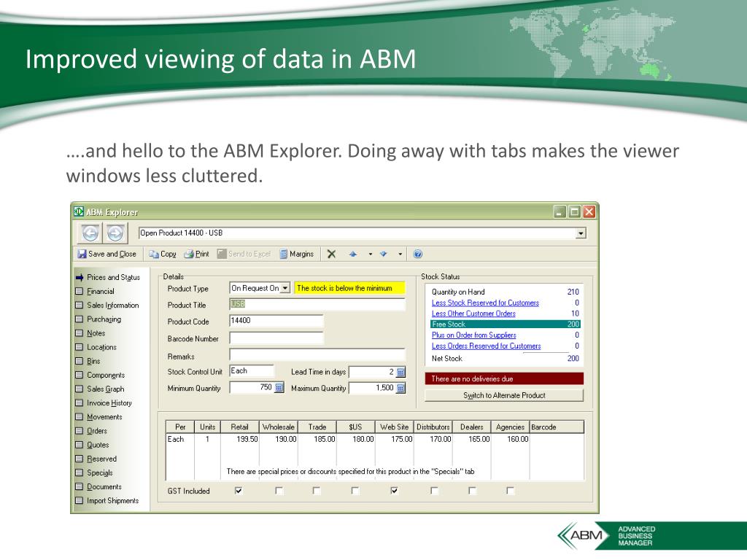Select the Free Stock highlighted row
Image resolution: width=747 pixels, height=560 pixels.
[x=505, y=324]
